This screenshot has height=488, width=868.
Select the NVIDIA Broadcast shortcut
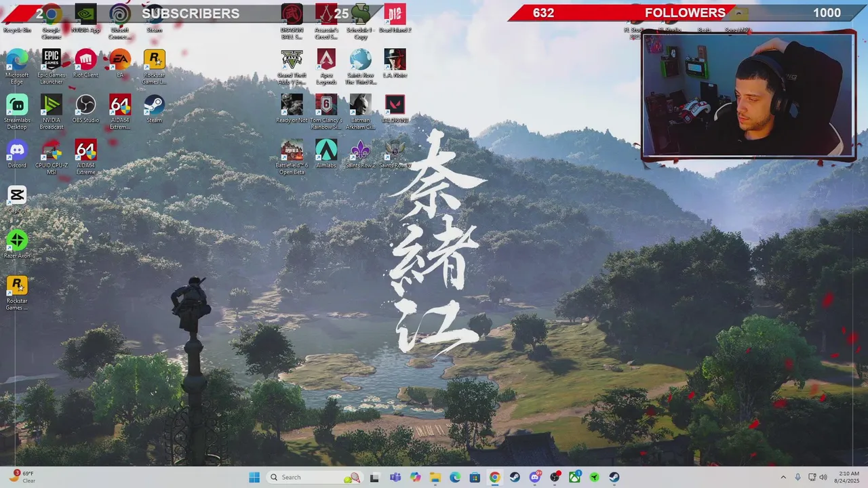52,112
